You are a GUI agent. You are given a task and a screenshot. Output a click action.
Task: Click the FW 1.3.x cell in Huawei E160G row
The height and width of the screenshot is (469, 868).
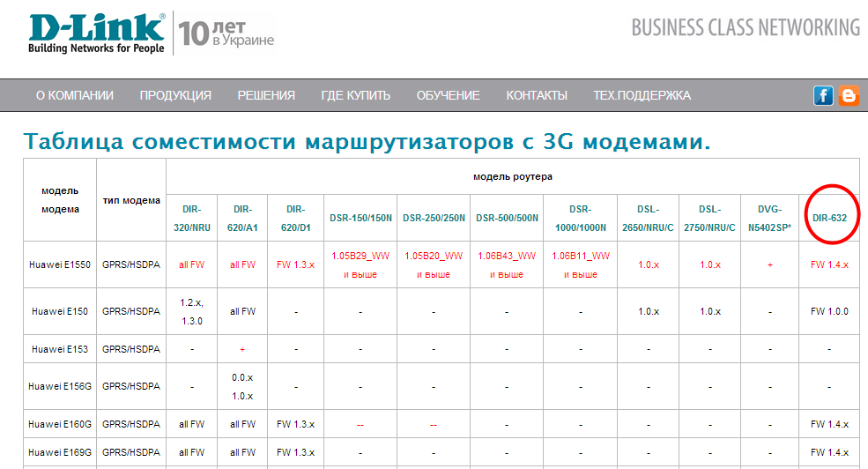pos(295,424)
